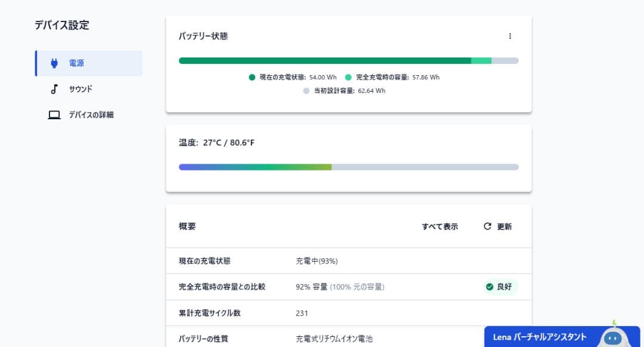Click the green dot legend for 現在の充電状態
Viewport: 644px width, 347px height.
252,78
